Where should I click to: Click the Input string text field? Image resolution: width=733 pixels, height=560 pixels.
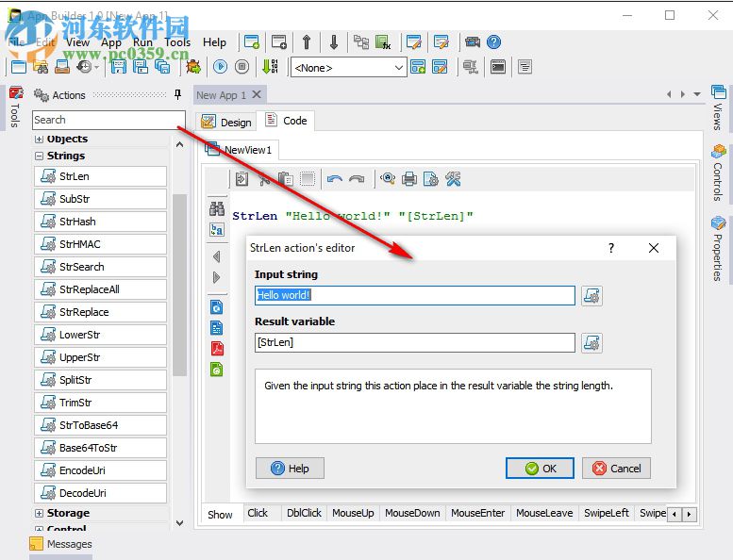[x=415, y=296]
